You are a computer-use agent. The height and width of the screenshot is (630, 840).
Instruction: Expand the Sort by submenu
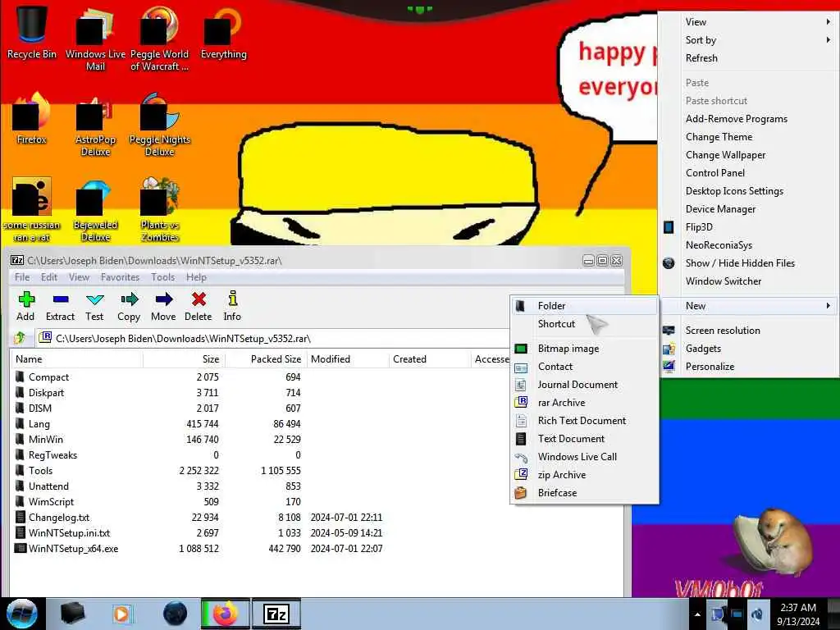click(749, 40)
